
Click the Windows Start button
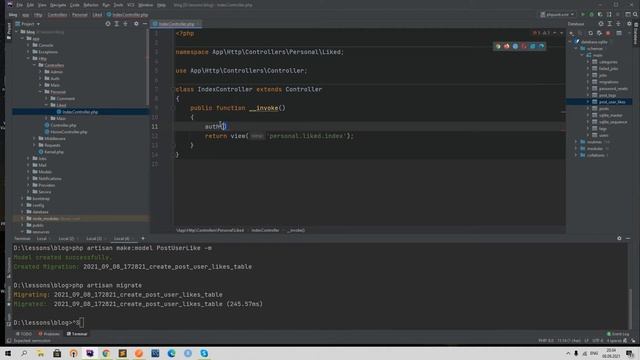pos(8,353)
